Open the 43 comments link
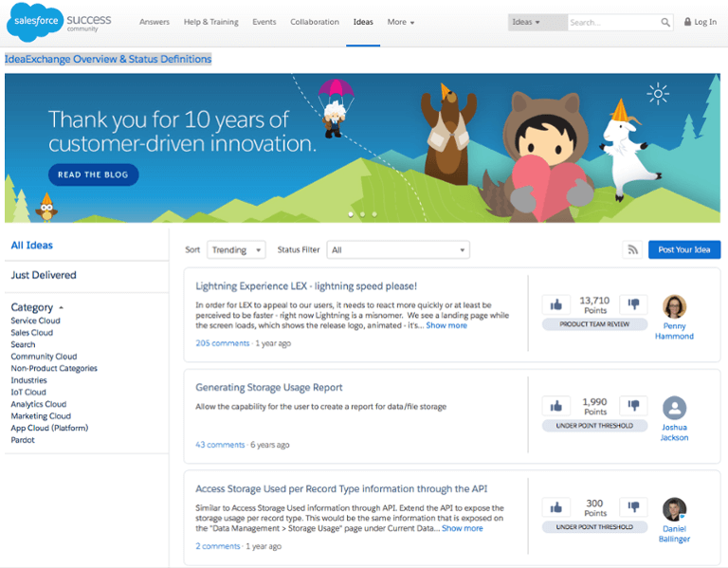The width and height of the screenshot is (728, 568). tap(220, 445)
